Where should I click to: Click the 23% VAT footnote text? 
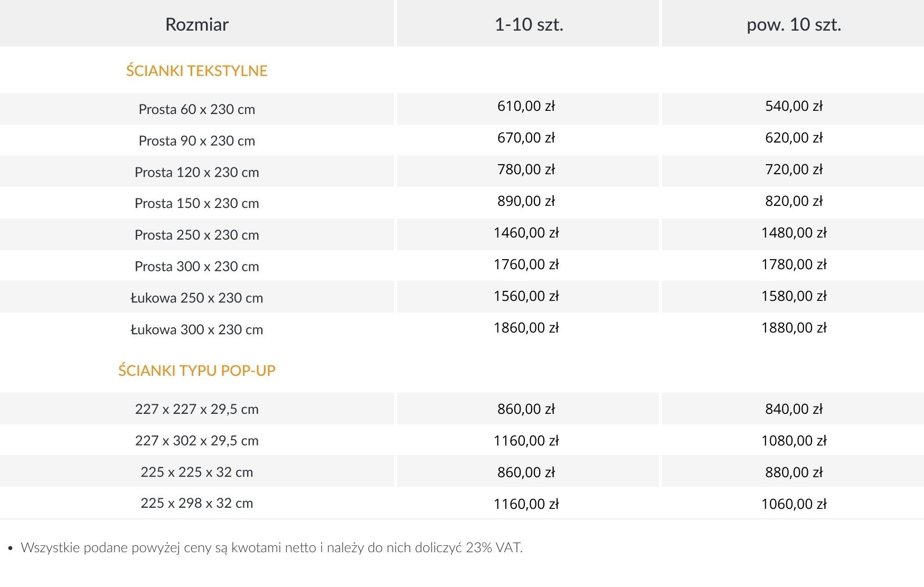(x=271, y=547)
